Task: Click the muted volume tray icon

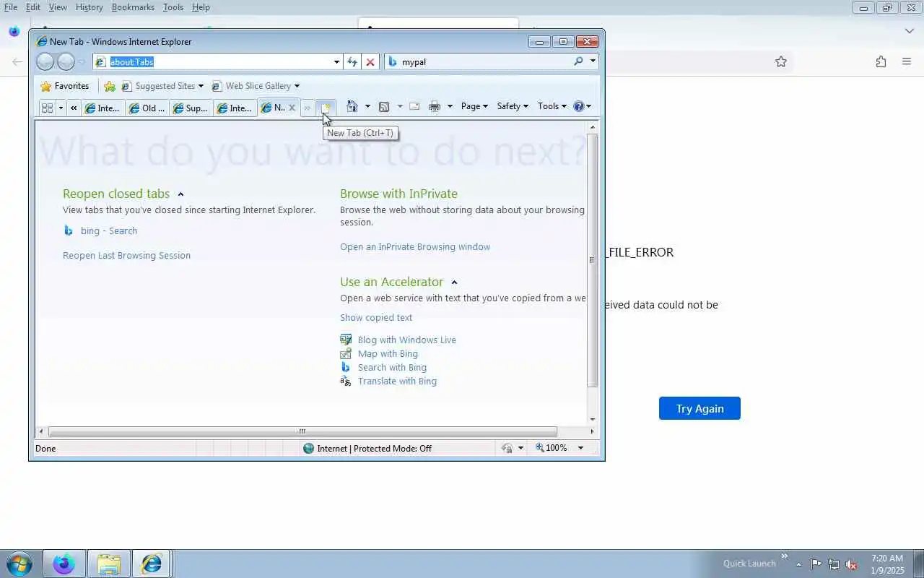Action: (851, 564)
